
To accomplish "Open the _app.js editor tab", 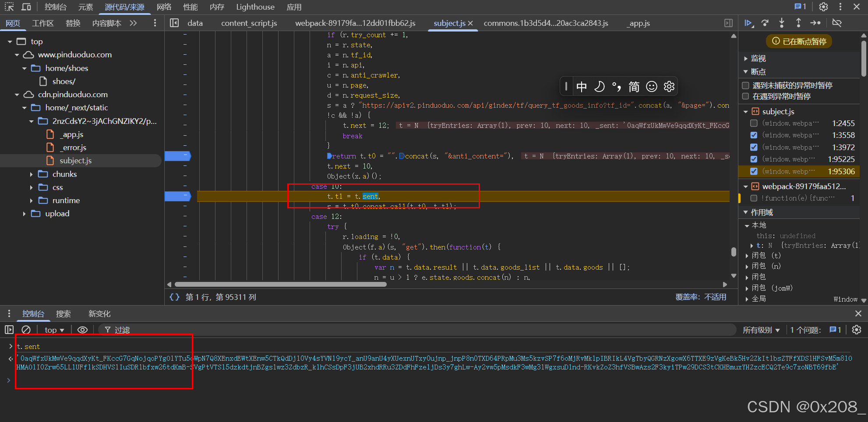I will [x=639, y=23].
